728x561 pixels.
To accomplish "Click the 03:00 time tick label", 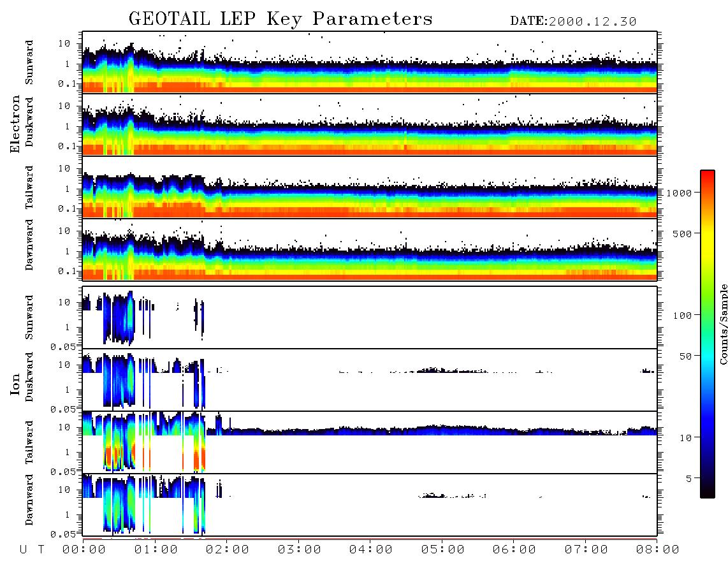I will pyautogui.click(x=300, y=550).
